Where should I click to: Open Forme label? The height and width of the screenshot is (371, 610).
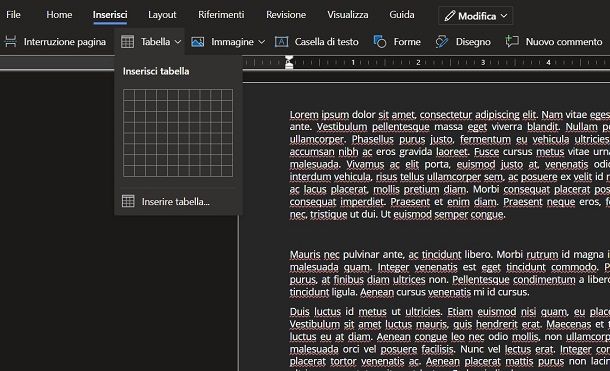[x=407, y=42]
